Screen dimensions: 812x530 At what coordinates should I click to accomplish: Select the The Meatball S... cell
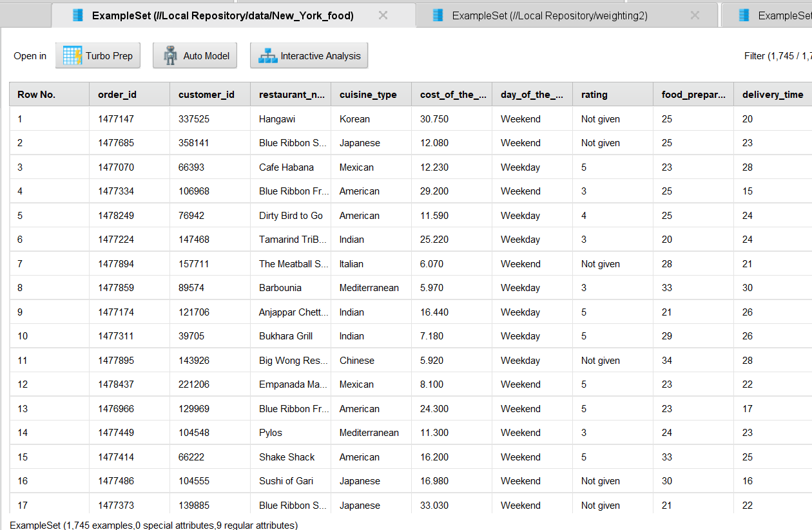tap(291, 264)
